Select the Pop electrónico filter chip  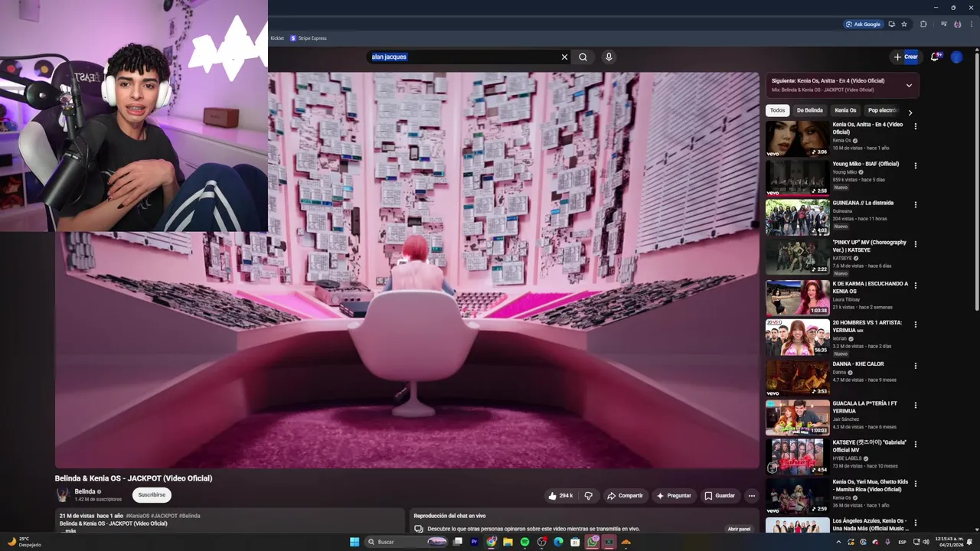coord(883,110)
